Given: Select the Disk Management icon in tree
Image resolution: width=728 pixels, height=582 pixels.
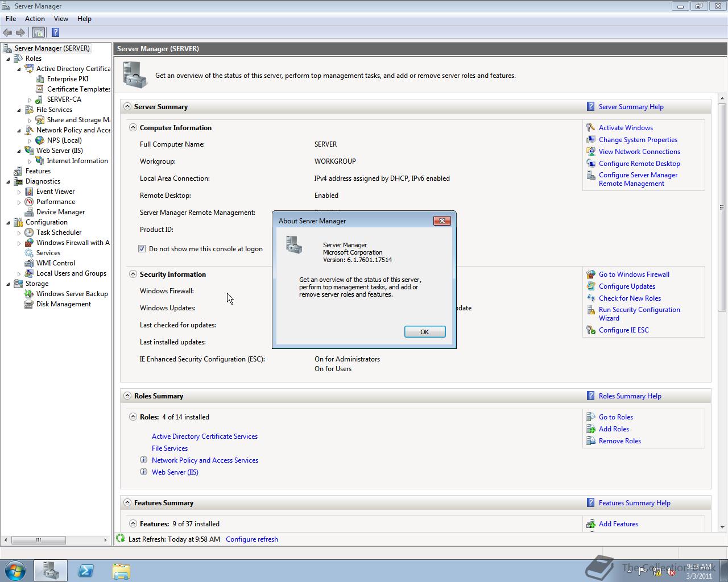Looking at the screenshot, I should [x=29, y=304].
